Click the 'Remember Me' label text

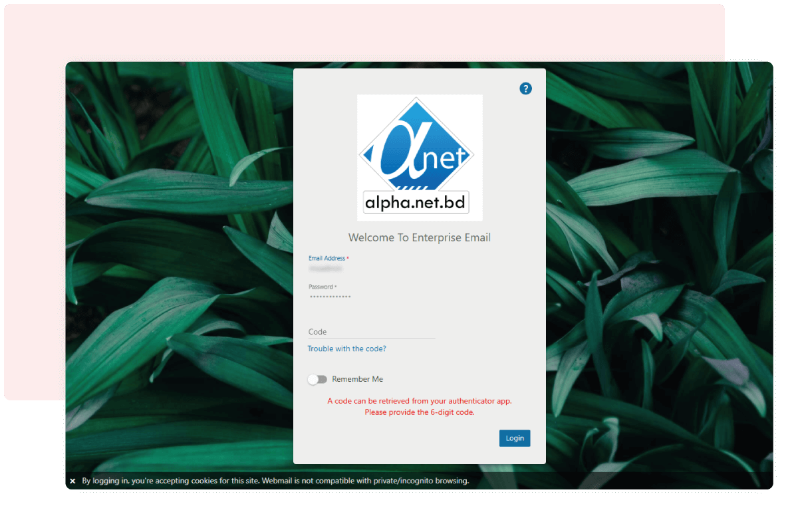(358, 379)
